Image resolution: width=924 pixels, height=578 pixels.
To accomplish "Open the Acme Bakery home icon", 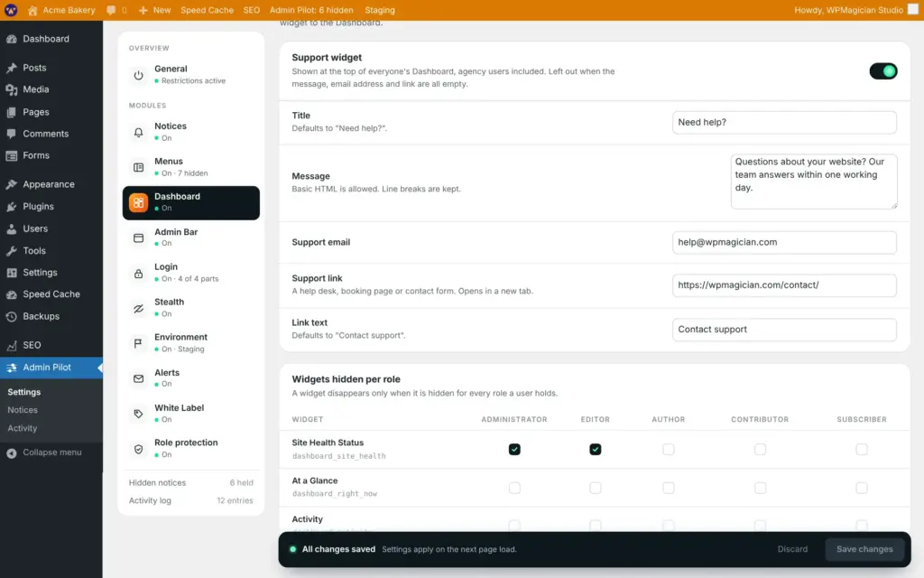I will click(x=32, y=11).
